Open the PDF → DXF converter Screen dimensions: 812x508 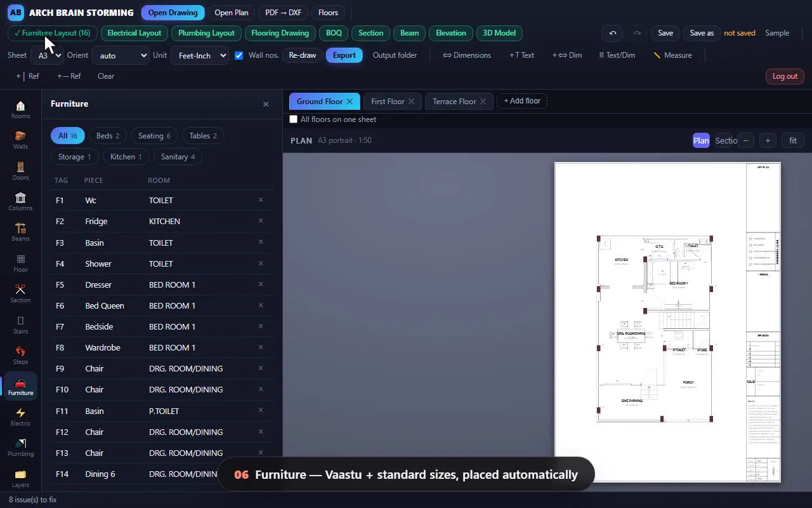coord(283,13)
